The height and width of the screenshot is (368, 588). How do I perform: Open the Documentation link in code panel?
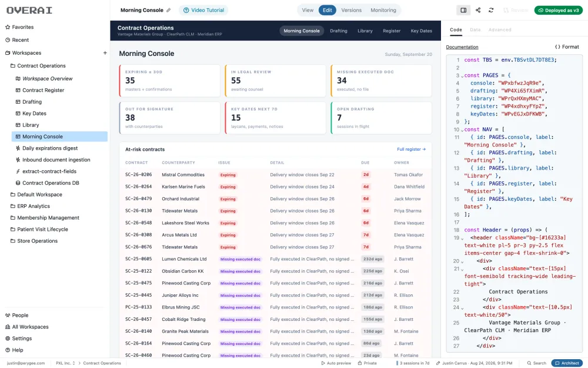click(462, 47)
